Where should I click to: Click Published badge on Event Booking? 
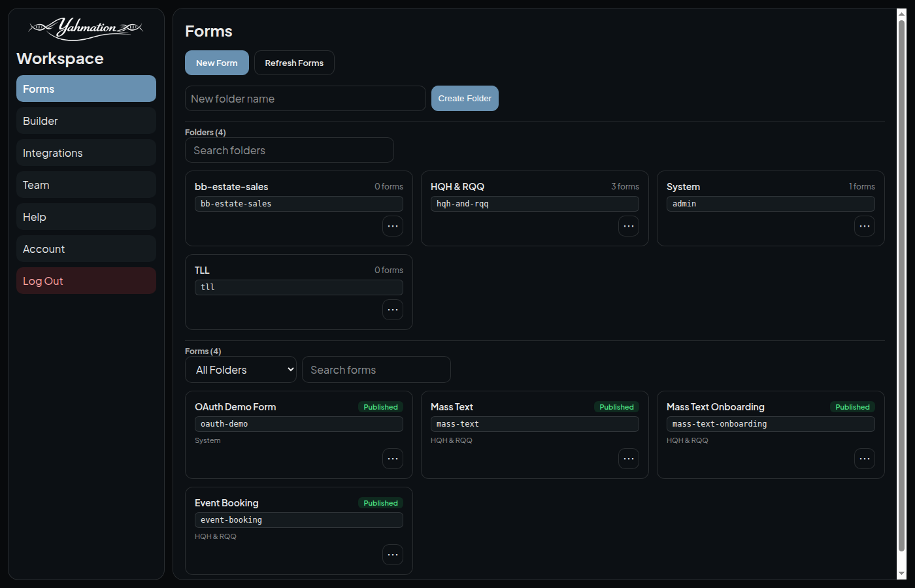point(380,503)
